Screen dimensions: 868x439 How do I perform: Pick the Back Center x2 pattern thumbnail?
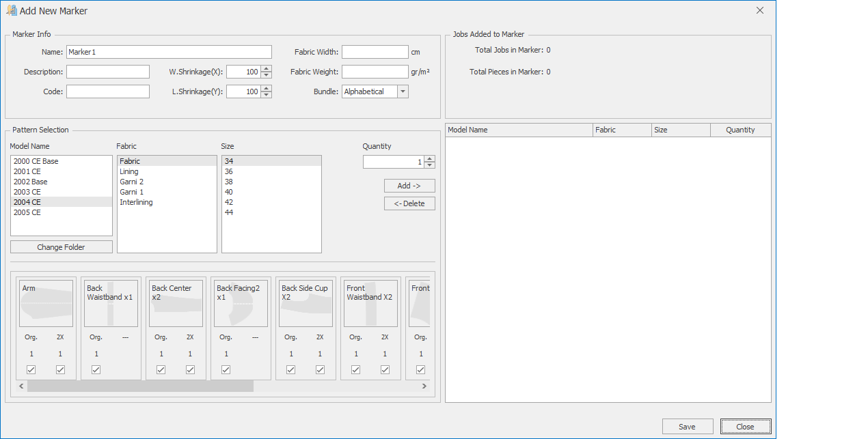(x=176, y=304)
